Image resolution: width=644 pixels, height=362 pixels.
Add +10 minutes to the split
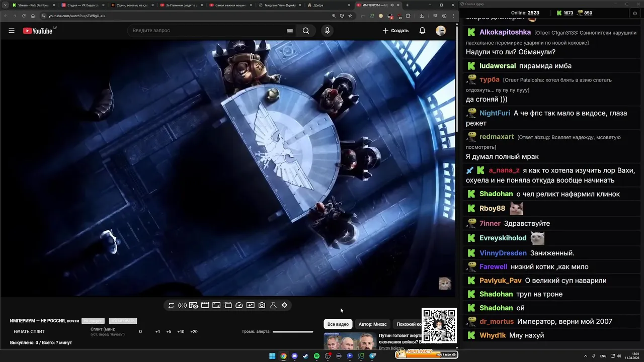point(181,332)
